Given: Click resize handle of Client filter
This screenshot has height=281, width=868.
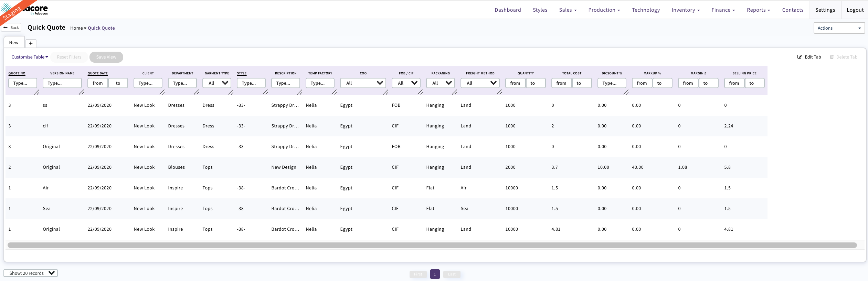Looking at the screenshot, I should (162, 92).
